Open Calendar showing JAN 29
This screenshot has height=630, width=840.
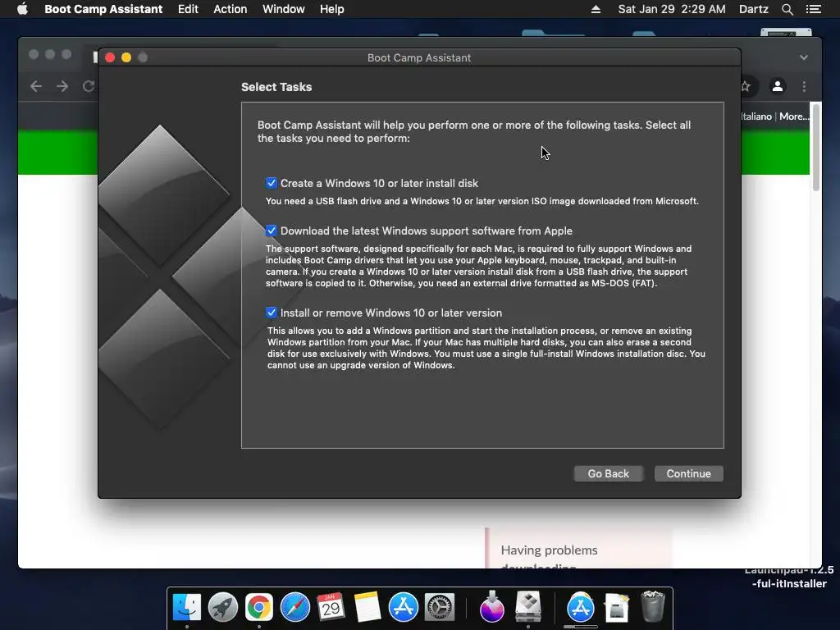[x=331, y=607]
